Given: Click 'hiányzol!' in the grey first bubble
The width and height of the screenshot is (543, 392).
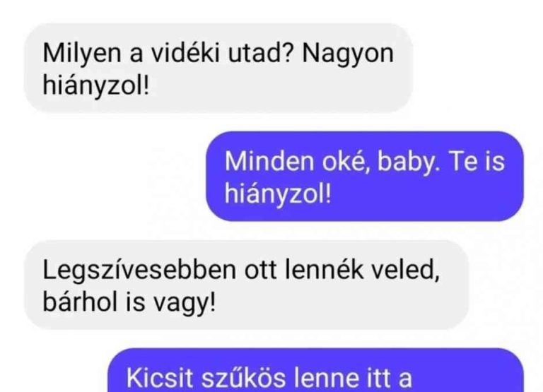Looking at the screenshot, I should pyautogui.click(x=96, y=85).
